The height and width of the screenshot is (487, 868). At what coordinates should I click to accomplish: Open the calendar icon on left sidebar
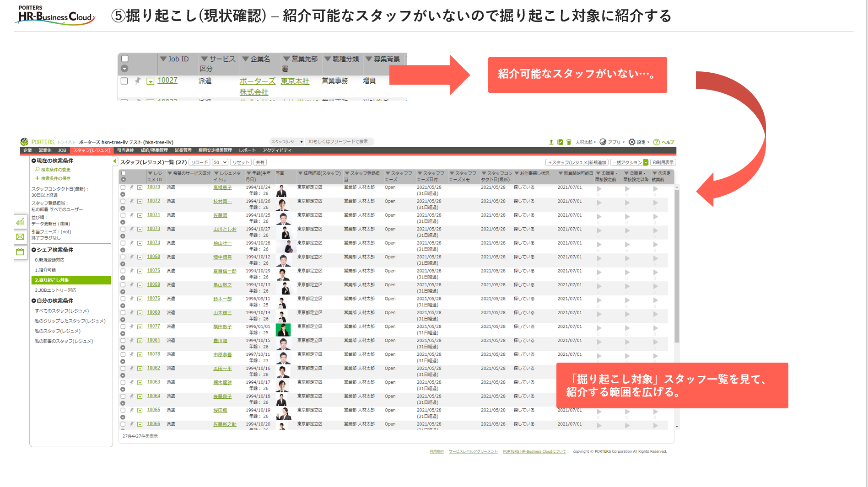[20, 252]
